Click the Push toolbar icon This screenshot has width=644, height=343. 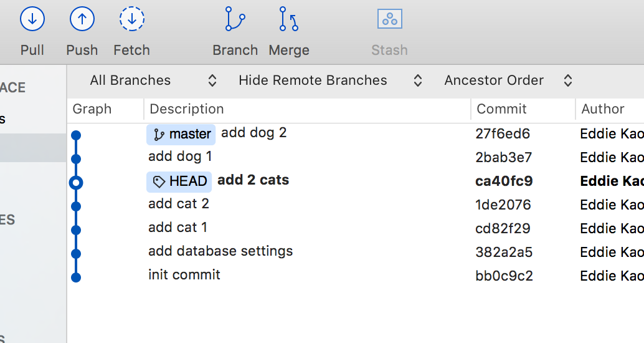82,19
